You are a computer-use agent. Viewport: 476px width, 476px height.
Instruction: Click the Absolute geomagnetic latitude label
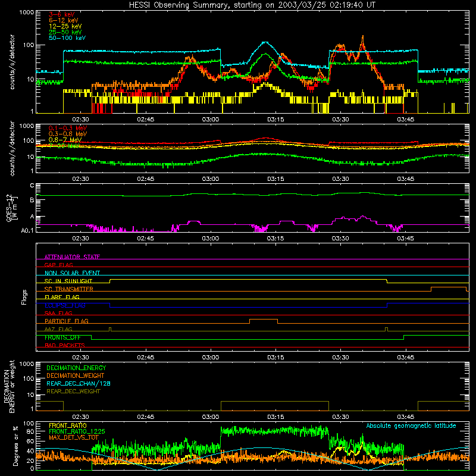click(x=411, y=425)
